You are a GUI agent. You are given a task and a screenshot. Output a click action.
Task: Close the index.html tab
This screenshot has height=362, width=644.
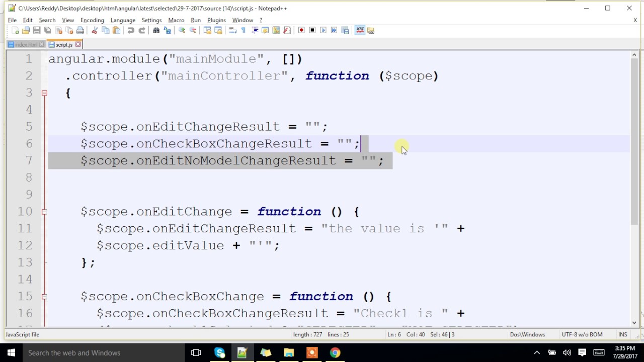[42, 45]
